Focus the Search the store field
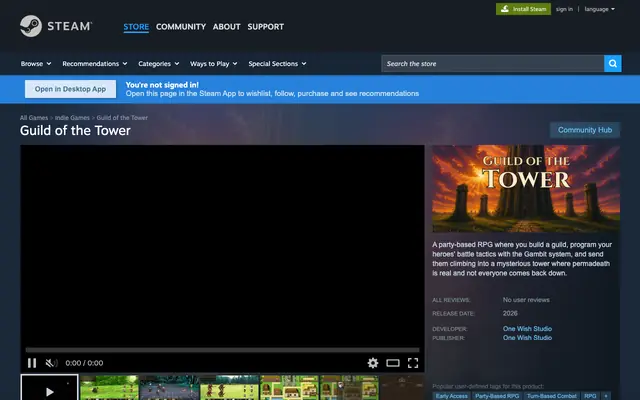Screen dimensions: 640x400 [492, 64]
